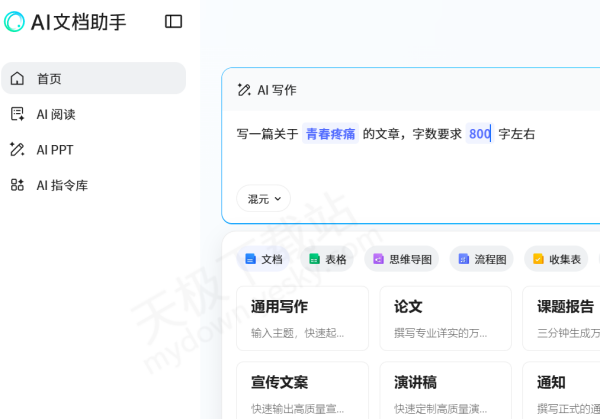The width and height of the screenshot is (600, 419).
Task: Click the text 写一篇关于 in the prompt
Action: coord(267,134)
